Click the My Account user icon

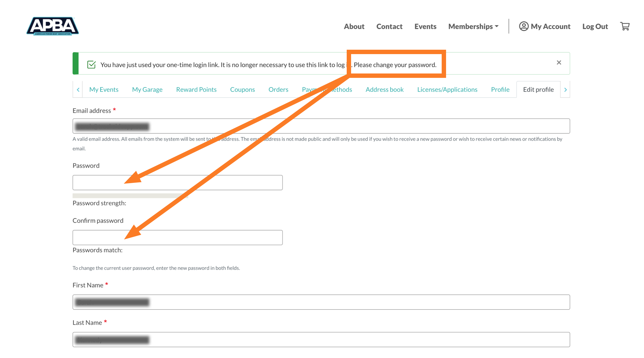coord(524,26)
